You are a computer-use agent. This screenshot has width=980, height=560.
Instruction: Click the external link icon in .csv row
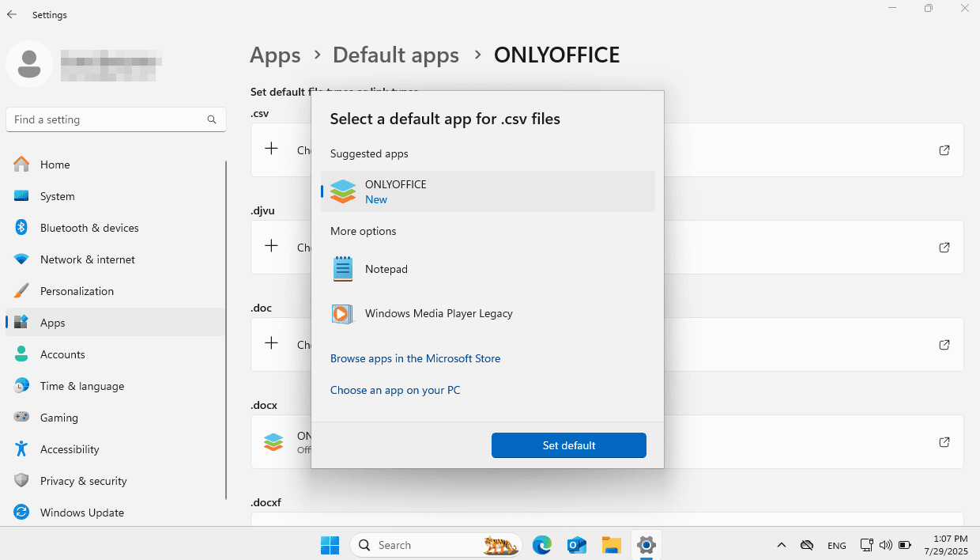(x=944, y=149)
